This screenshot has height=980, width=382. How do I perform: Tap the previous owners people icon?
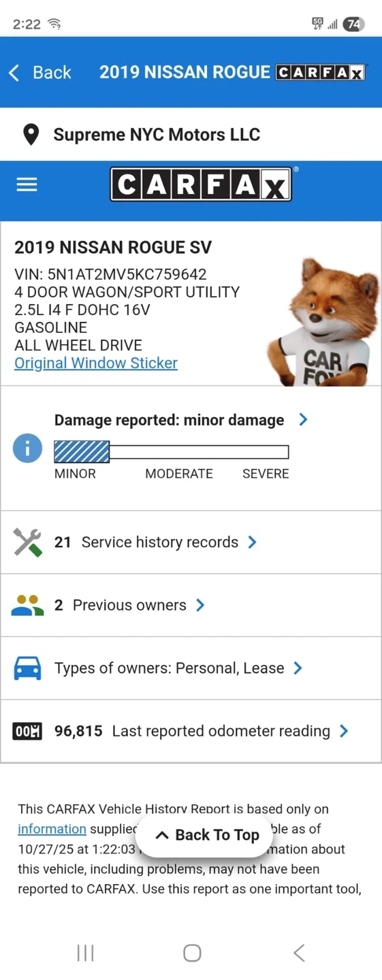coord(28,605)
